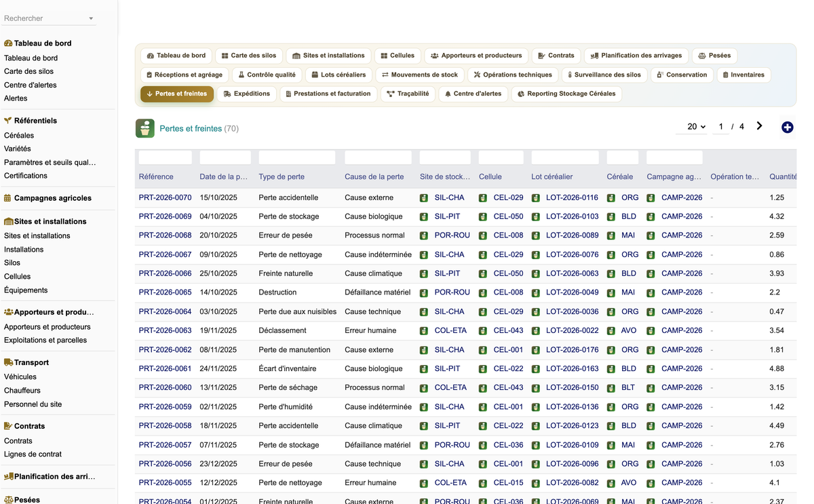
Task: Click the Type de perte filter field
Action: point(297,157)
